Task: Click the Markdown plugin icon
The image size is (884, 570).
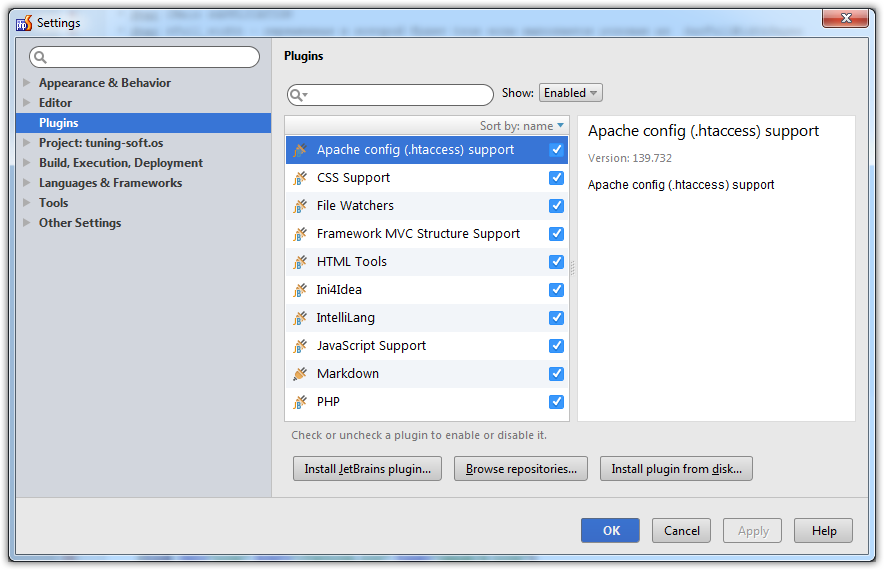Action: [300, 374]
